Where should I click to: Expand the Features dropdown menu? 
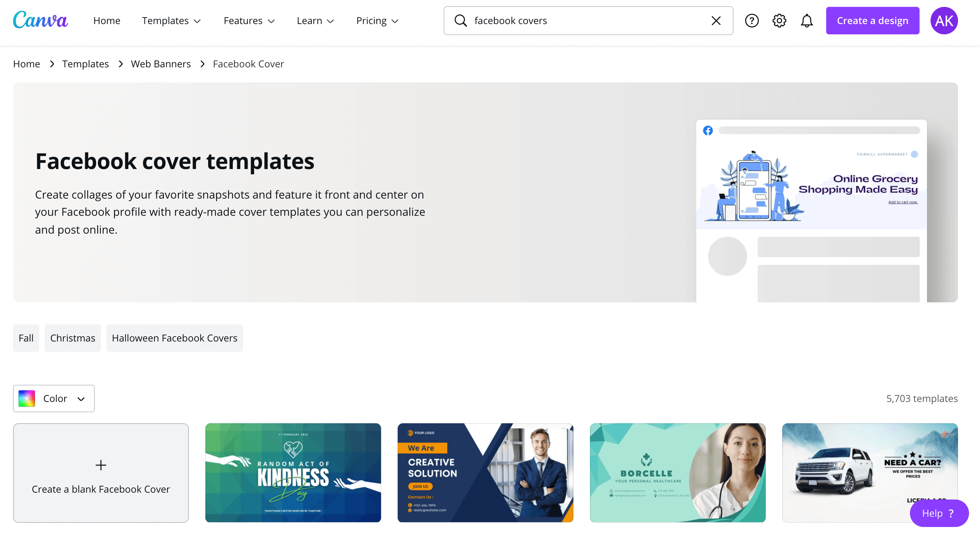click(249, 21)
